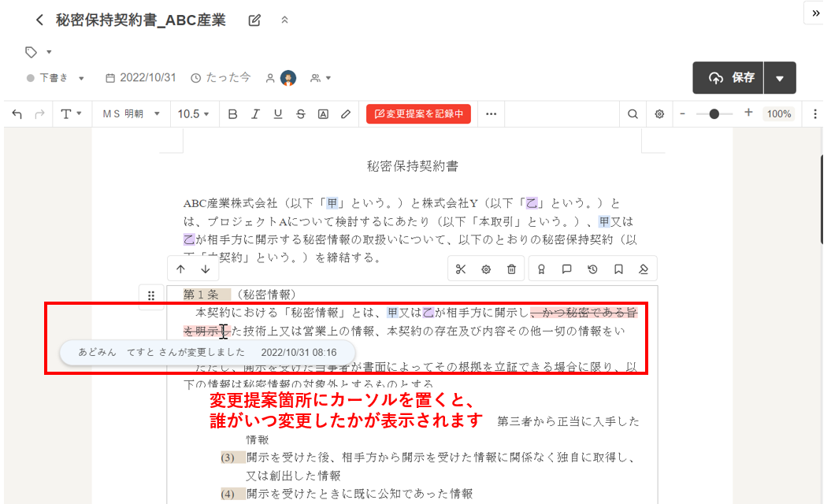This screenshot has height=504, width=831.
Task: Go back using the left chevron by the title
Action: 39,20
